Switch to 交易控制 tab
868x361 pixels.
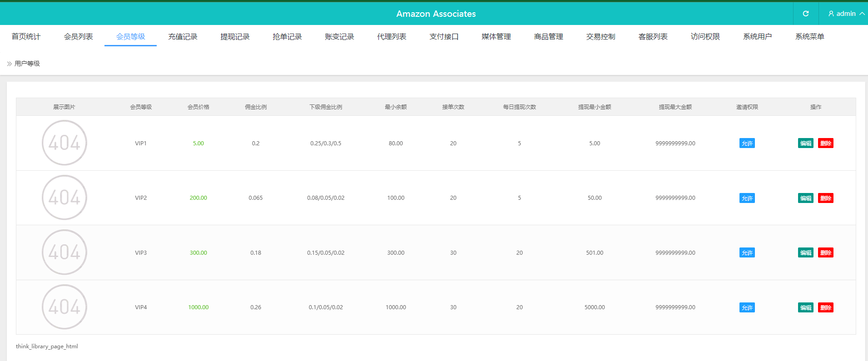[x=600, y=36]
